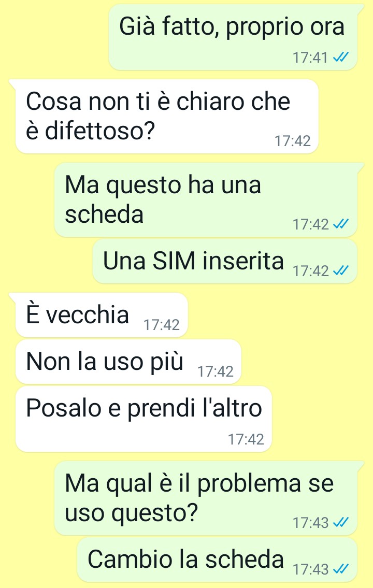Tap timestamp under "è difettoso?"
This screenshot has height=588, width=373.
292,141
